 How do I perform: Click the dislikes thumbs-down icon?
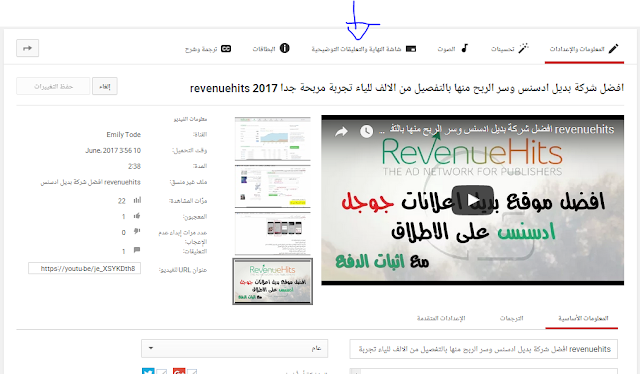[x=137, y=232]
